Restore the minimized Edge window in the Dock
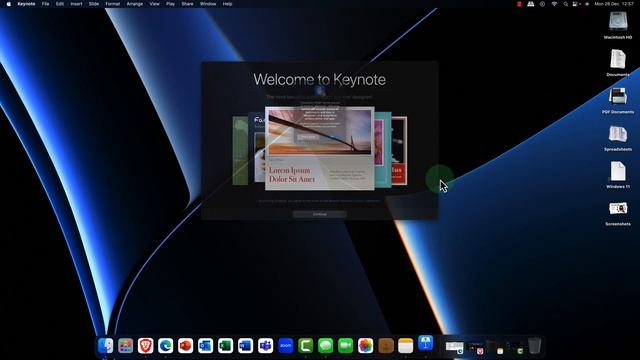Viewport: 640px width, 360px height. [x=455, y=347]
